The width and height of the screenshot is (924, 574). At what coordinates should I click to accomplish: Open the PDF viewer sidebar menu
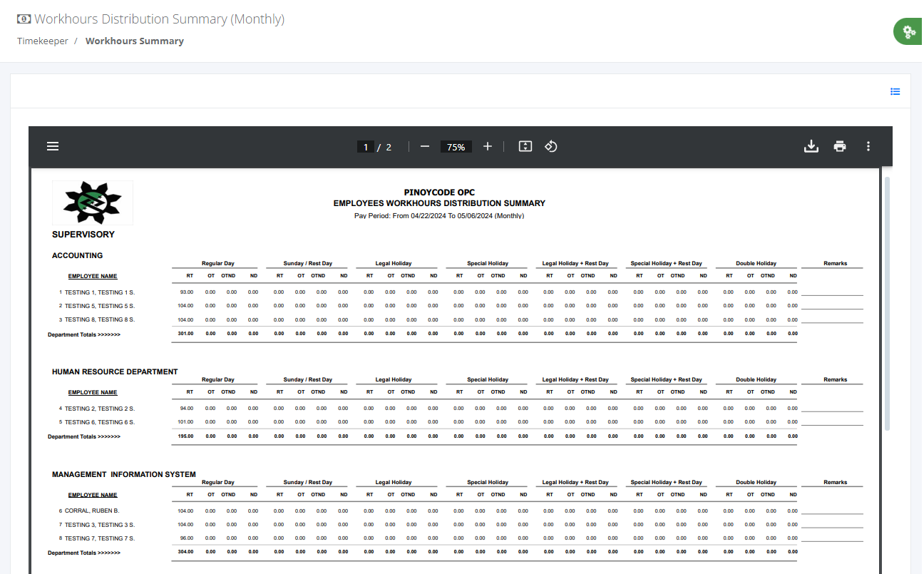point(53,146)
